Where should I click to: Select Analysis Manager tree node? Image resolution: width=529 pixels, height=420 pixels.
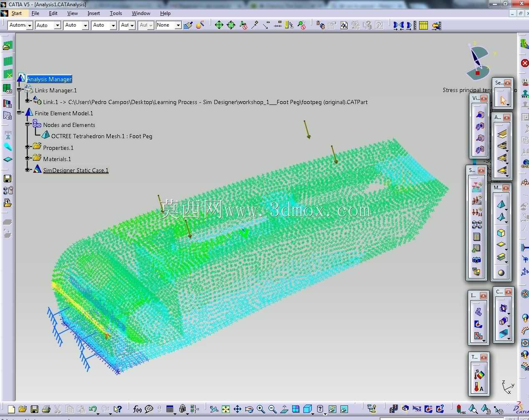[x=49, y=79]
